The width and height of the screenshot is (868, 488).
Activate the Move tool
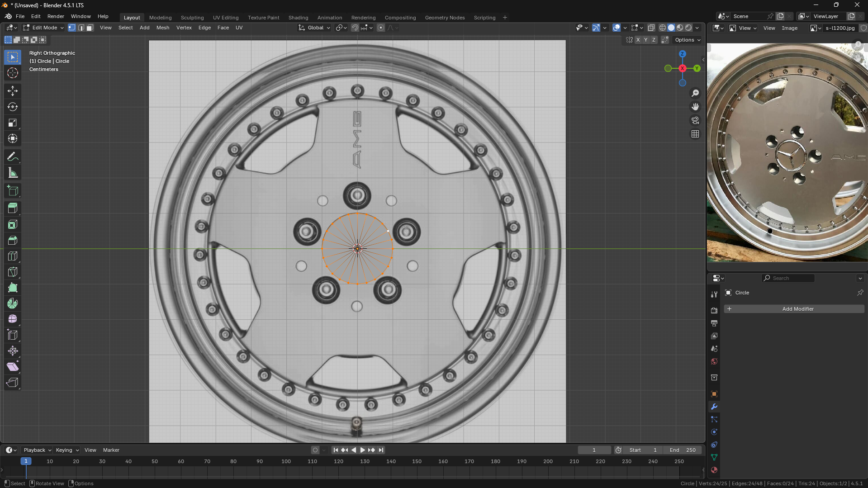point(13,91)
